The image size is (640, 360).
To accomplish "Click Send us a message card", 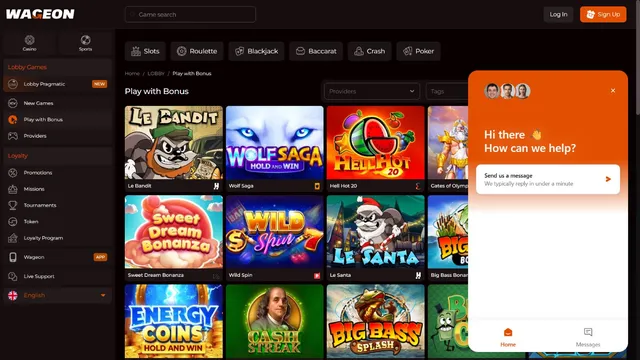I will 548,179.
